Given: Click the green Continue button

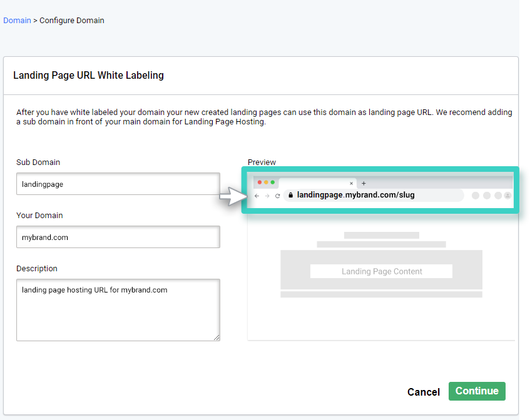Looking at the screenshot, I should pyautogui.click(x=476, y=391).
